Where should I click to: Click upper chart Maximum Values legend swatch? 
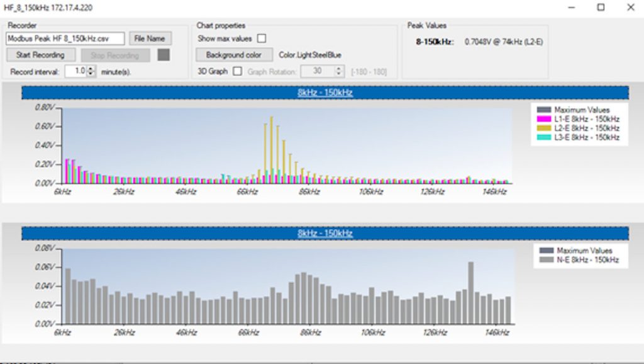(x=545, y=110)
